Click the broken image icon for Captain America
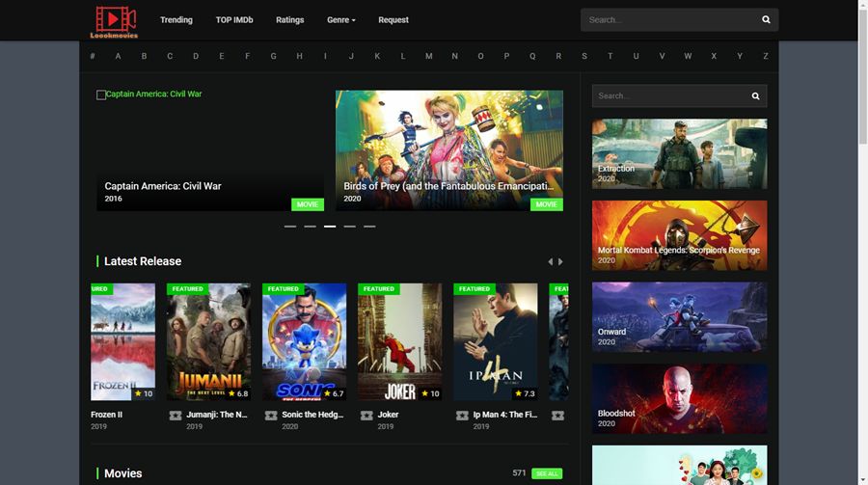The height and width of the screenshot is (485, 868). 100,94
